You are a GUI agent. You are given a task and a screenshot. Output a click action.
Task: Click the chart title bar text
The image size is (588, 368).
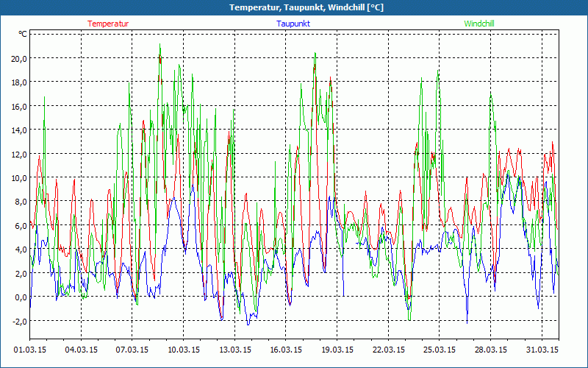click(294, 7)
